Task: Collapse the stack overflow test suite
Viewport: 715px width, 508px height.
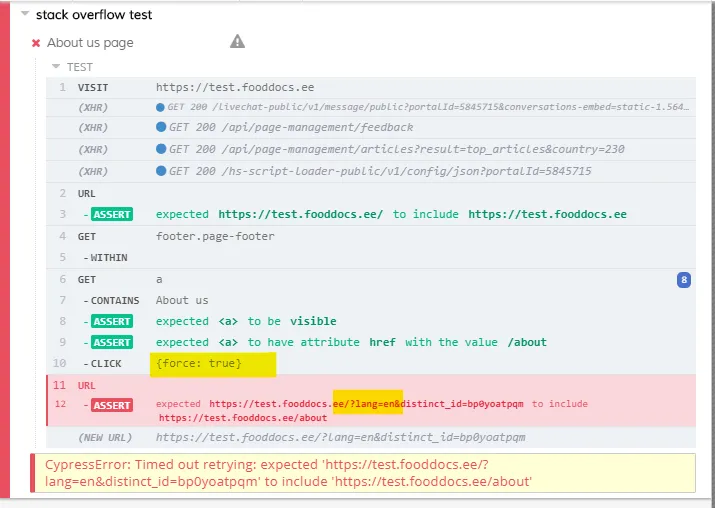Action: [x=24, y=15]
